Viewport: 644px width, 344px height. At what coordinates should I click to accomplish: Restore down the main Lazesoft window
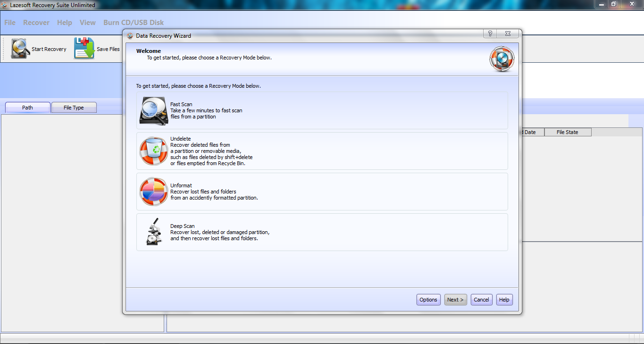[x=613, y=4]
